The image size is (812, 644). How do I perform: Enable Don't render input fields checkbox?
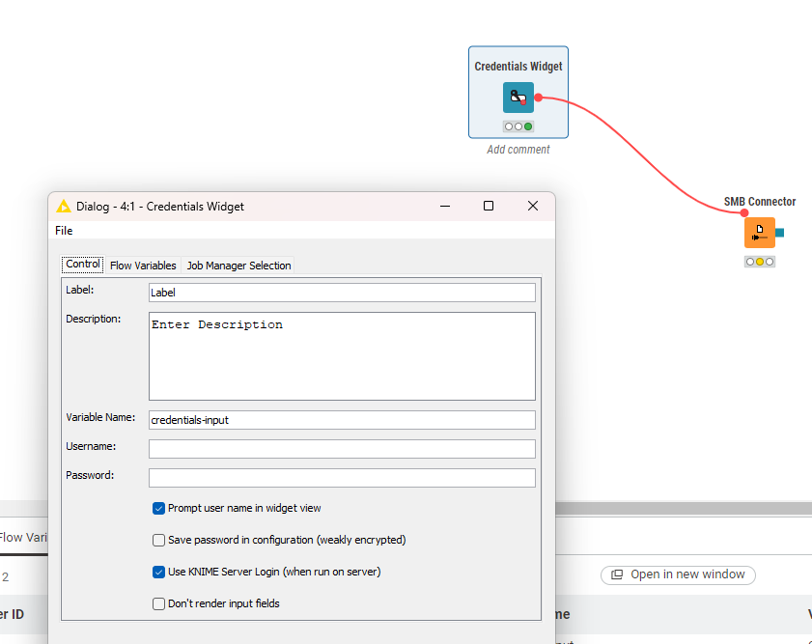tap(158, 603)
